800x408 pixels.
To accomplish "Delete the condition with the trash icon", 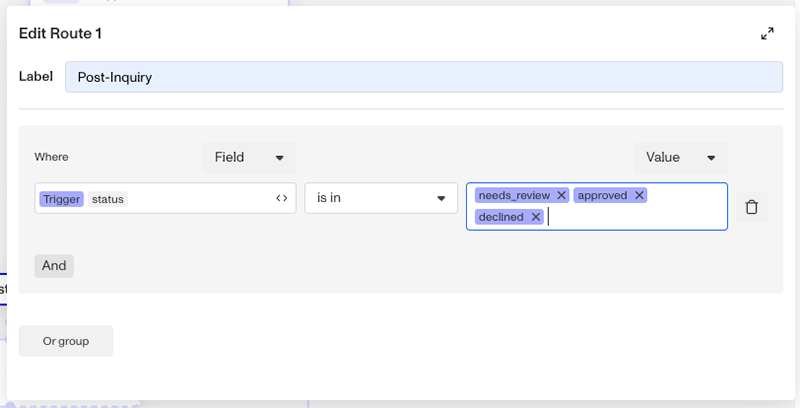I will click(751, 207).
